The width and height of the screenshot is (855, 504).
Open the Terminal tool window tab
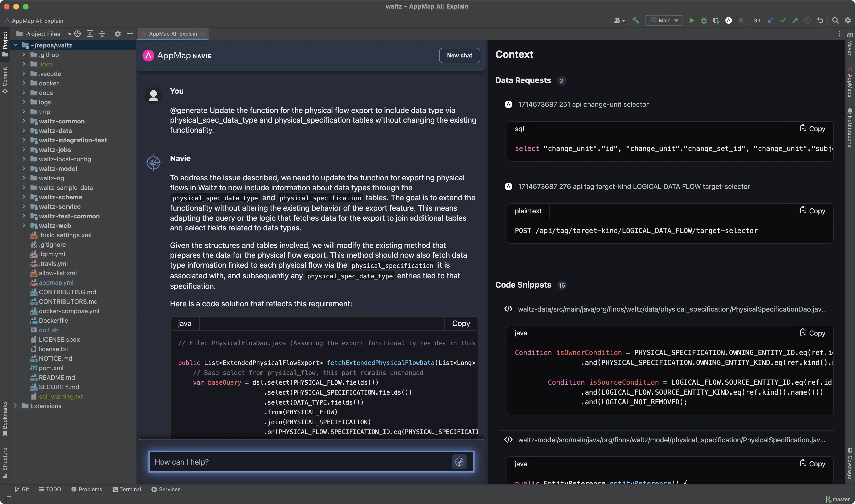click(x=127, y=489)
